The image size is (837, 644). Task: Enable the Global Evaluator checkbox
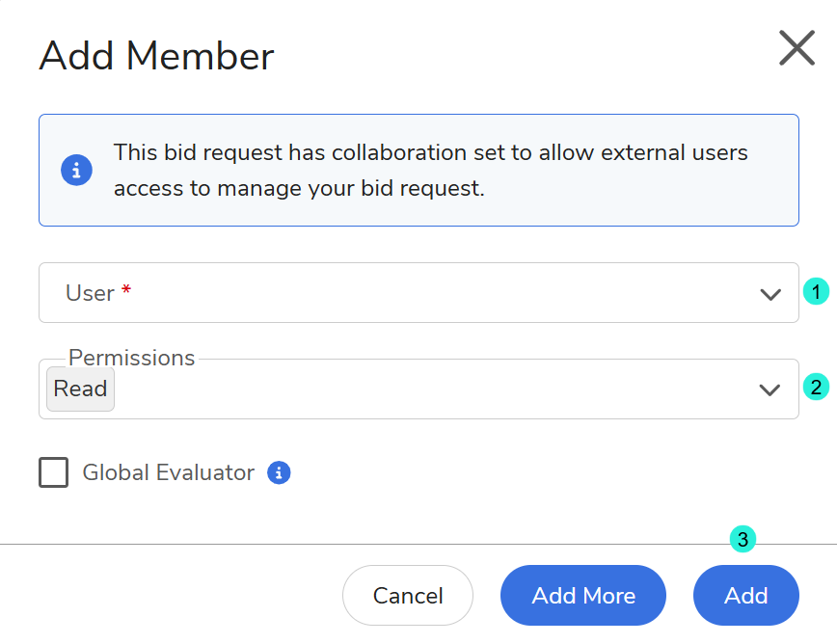point(54,472)
